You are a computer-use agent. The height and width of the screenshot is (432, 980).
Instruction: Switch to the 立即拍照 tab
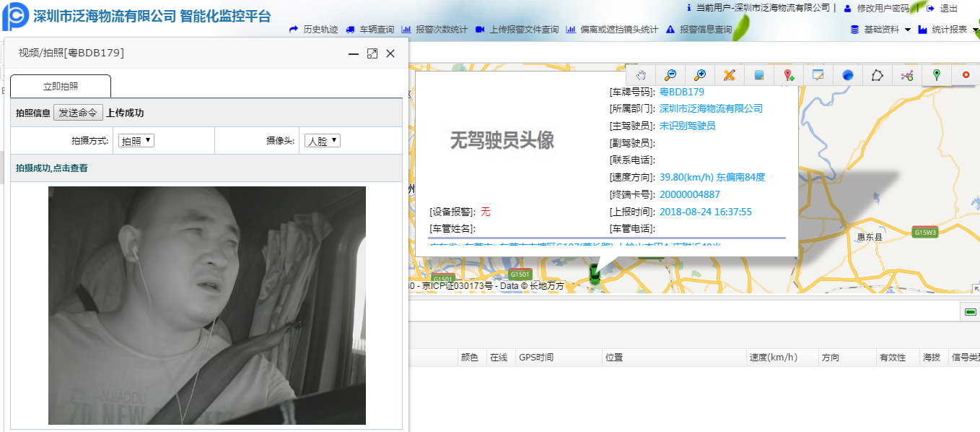pos(61,86)
